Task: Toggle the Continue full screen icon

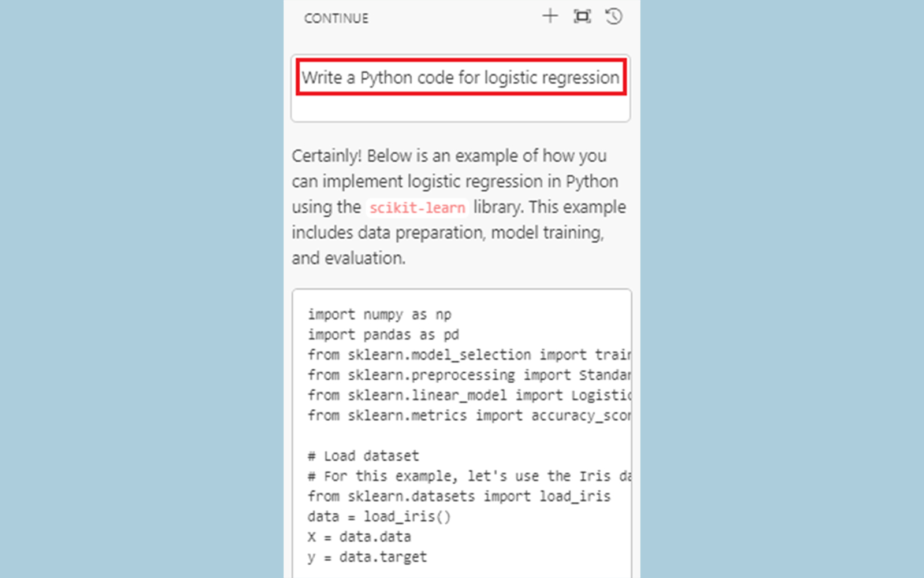Action: click(x=582, y=16)
